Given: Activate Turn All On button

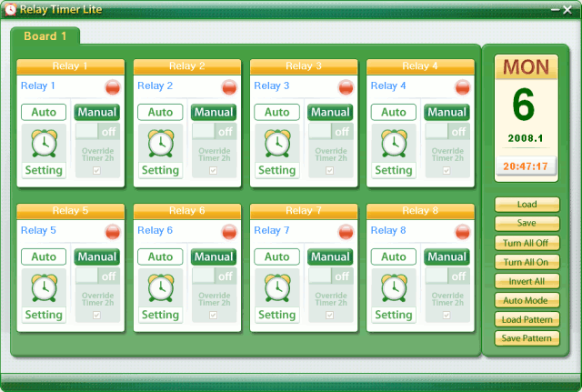Looking at the screenshot, I should click(x=527, y=262).
